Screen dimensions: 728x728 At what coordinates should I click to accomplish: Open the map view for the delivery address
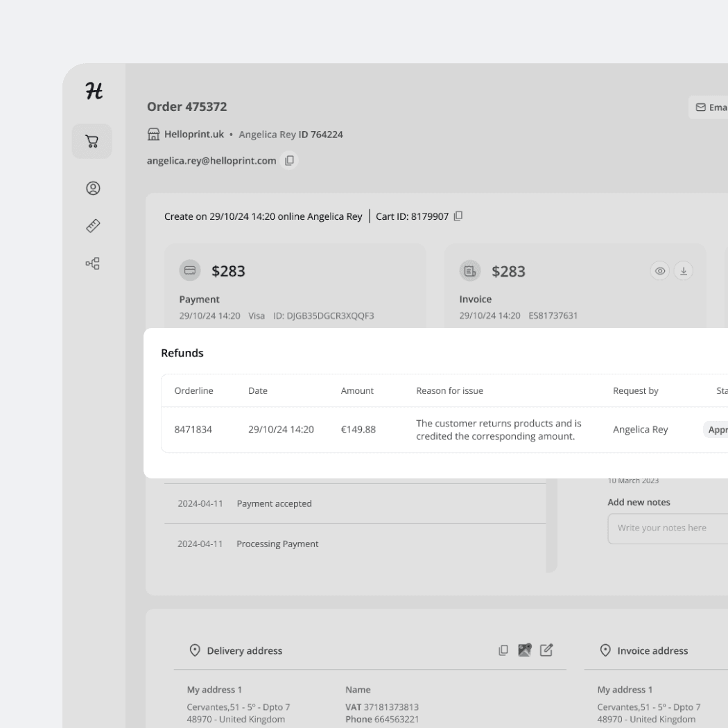tap(525, 650)
